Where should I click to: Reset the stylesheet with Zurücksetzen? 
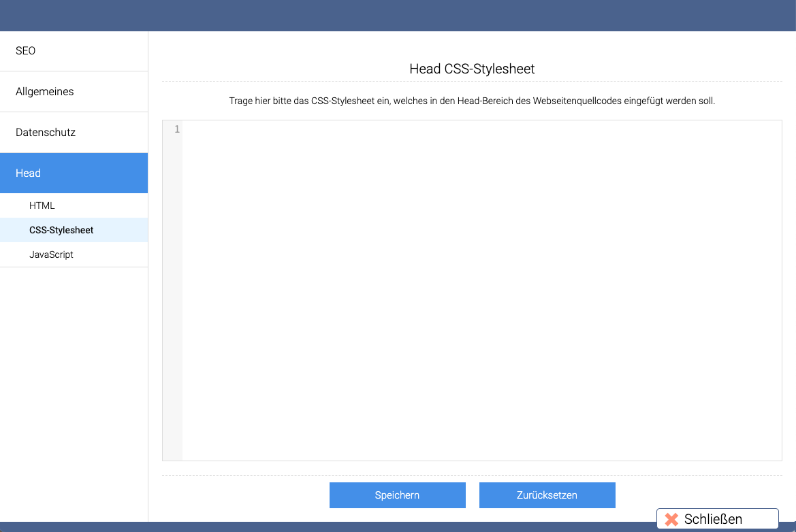point(547,495)
